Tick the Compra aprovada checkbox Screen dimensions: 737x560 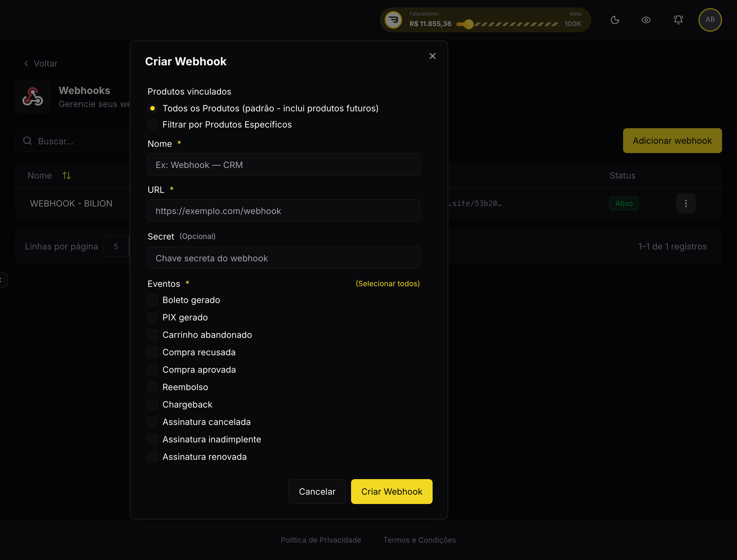click(x=153, y=370)
